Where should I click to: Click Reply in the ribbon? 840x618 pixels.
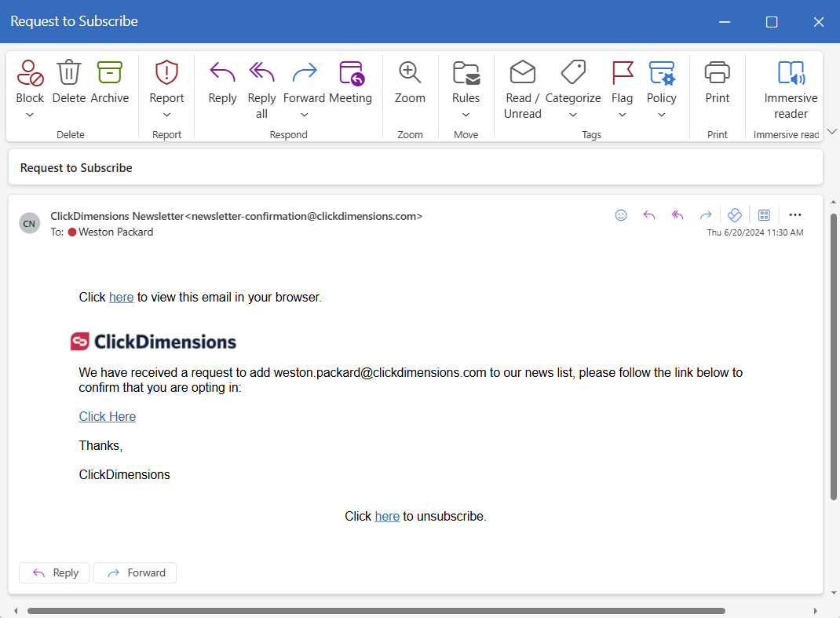tap(222, 82)
